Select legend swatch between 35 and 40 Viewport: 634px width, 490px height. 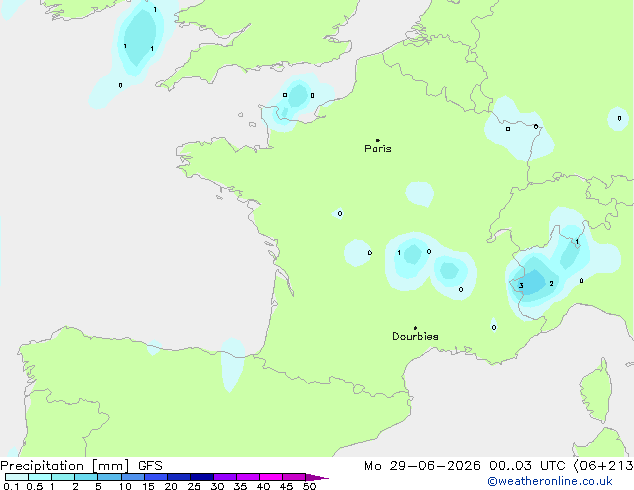pyautogui.click(x=248, y=477)
